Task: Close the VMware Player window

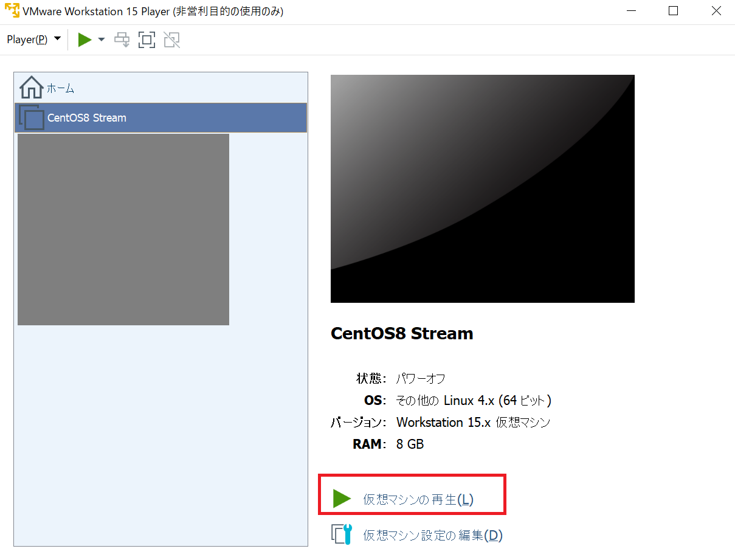Action: click(716, 11)
